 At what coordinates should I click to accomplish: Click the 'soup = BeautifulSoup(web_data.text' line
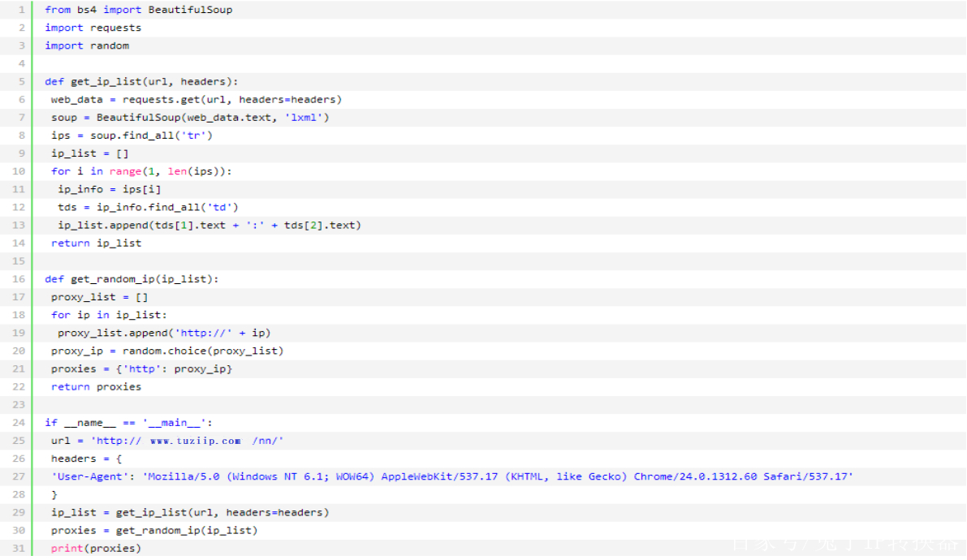tap(190, 117)
